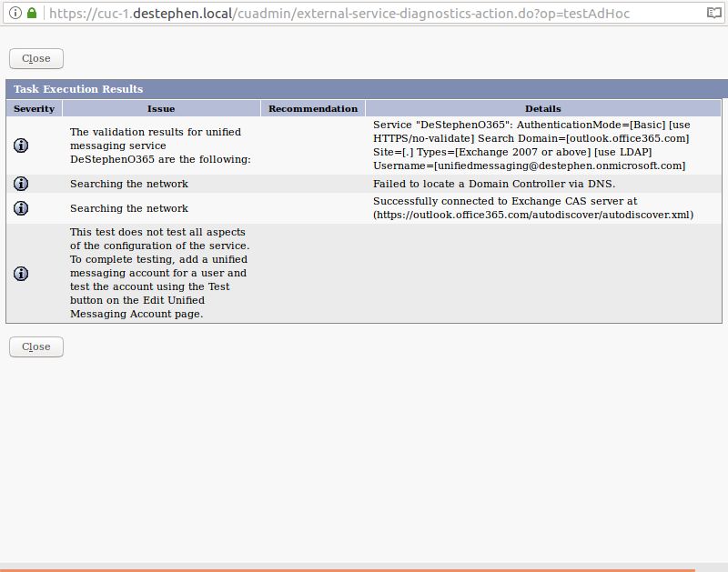728x572 pixels.
Task: Click info icon beside Successfully connected row
Action: click(21, 208)
